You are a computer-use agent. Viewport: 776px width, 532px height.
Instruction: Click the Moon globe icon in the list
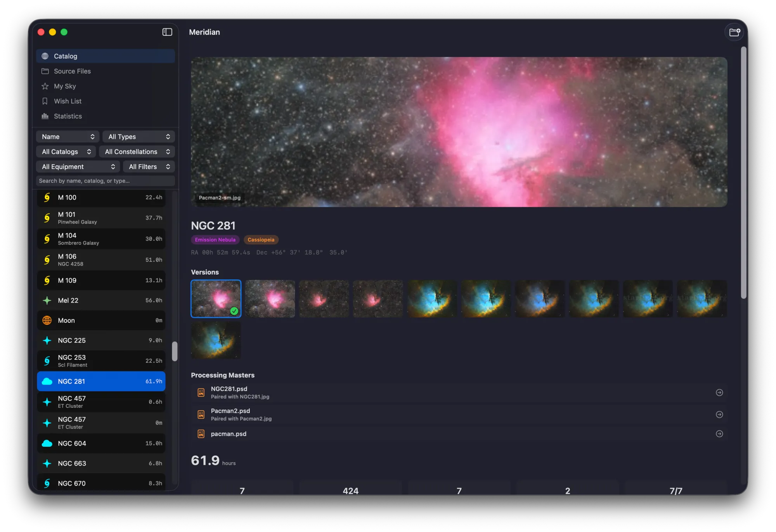click(47, 320)
